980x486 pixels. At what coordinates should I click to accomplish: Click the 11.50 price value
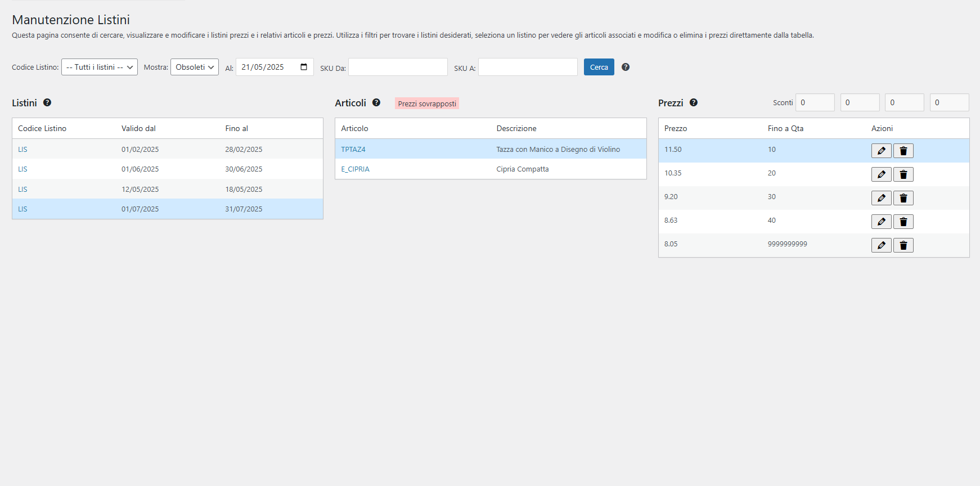[x=673, y=150]
